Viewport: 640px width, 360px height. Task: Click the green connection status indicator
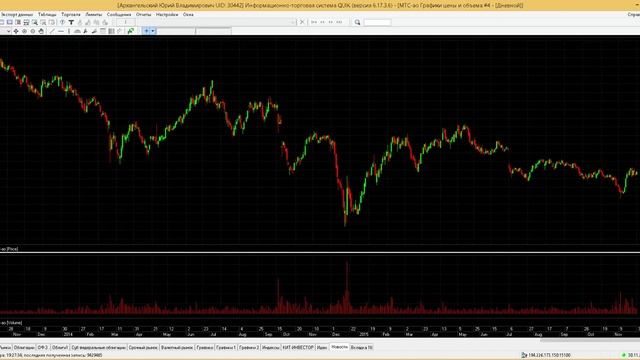point(623,355)
